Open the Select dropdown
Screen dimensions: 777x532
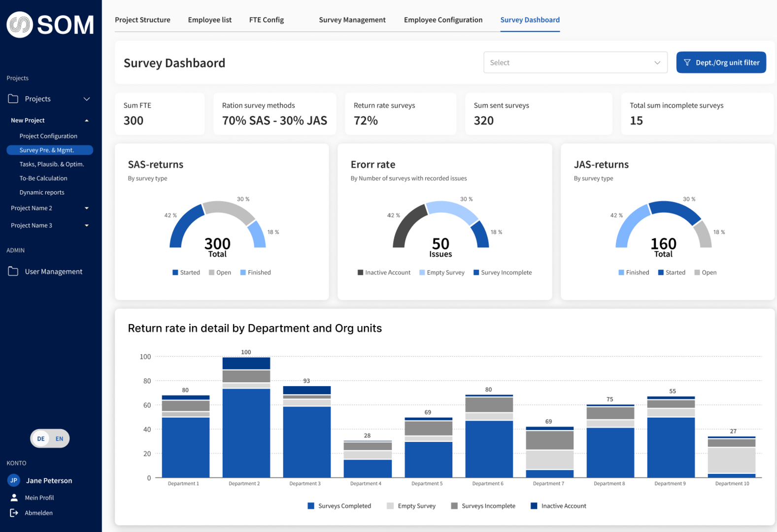tap(575, 63)
